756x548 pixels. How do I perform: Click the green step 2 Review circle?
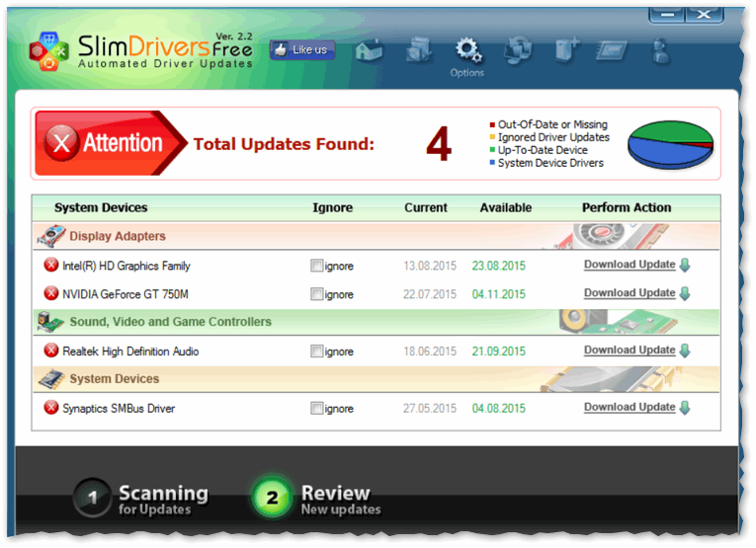point(273,498)
